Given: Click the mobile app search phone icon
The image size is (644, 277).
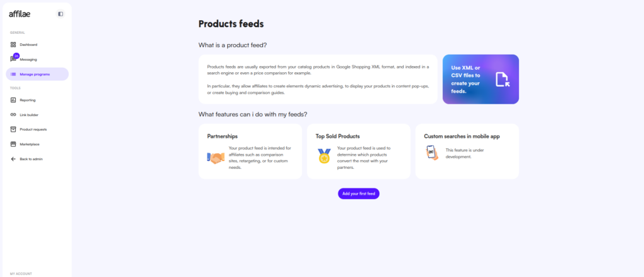Looking at the screenshot, I should 432,153.
